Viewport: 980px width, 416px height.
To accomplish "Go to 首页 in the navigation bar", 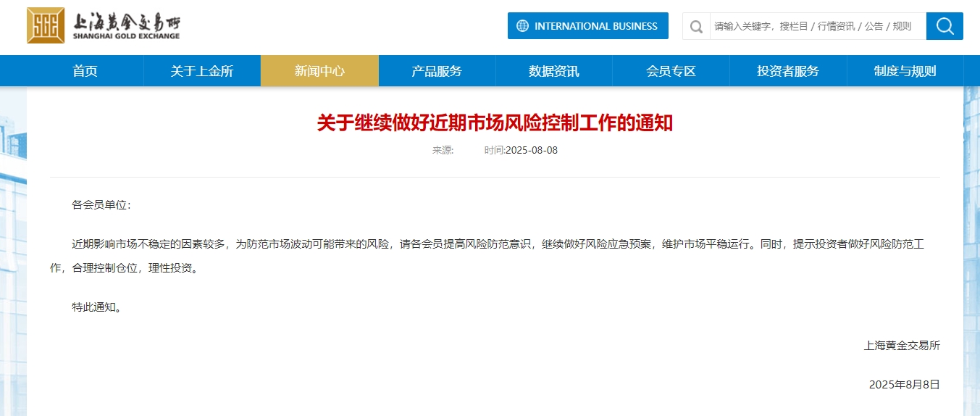I will [85, 71].
